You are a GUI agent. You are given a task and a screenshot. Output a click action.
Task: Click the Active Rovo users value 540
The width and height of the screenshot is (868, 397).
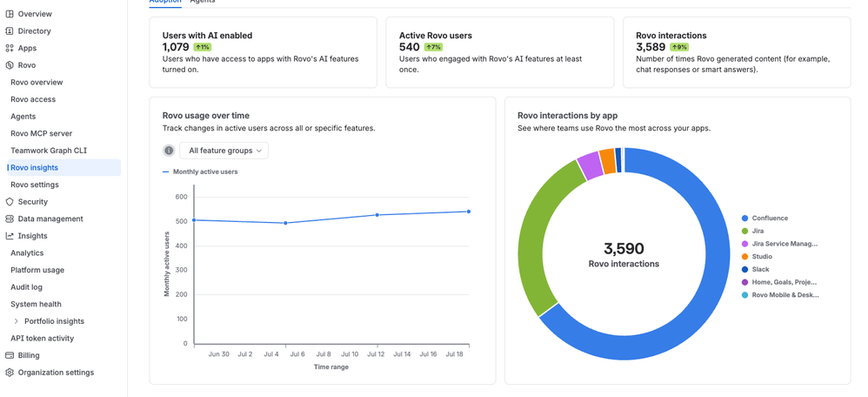(x=409, y=47)
